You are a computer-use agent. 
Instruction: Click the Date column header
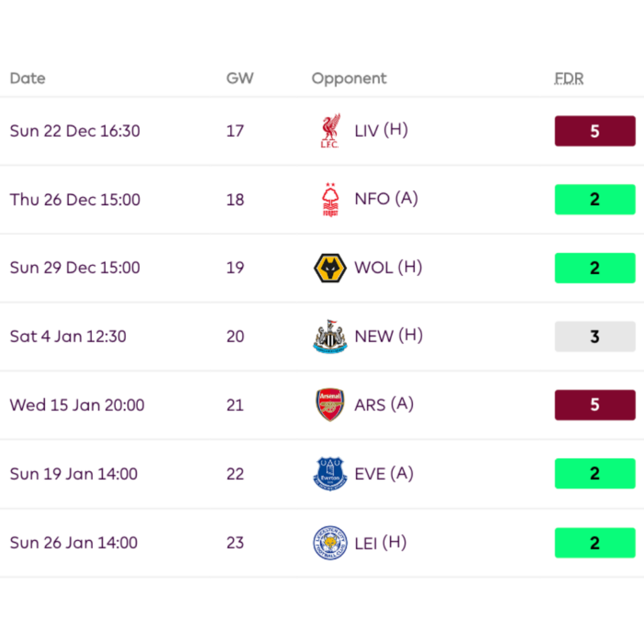(28, 79)
